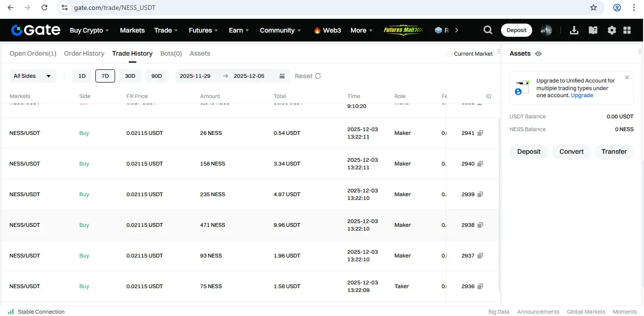
Task: Expand the Trade menu in navbar
Action: [x=166, y=30]
